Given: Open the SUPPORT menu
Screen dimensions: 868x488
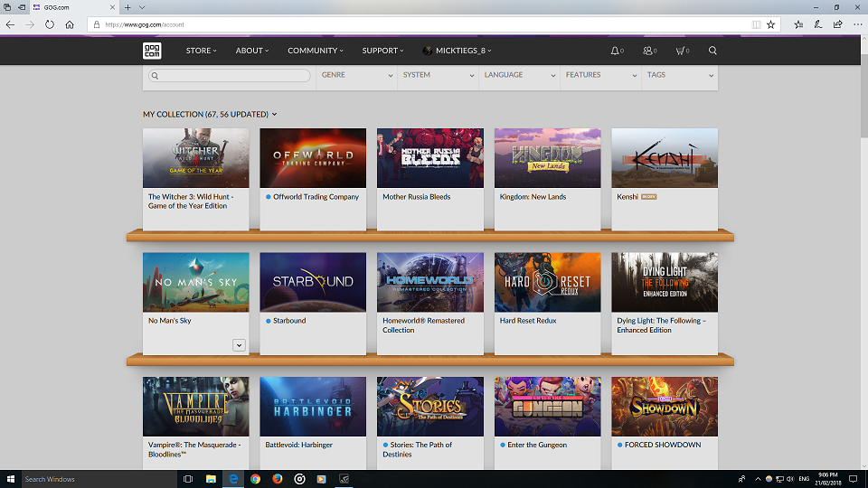Looking at the screenshot, I should click(x=382, y=51).
